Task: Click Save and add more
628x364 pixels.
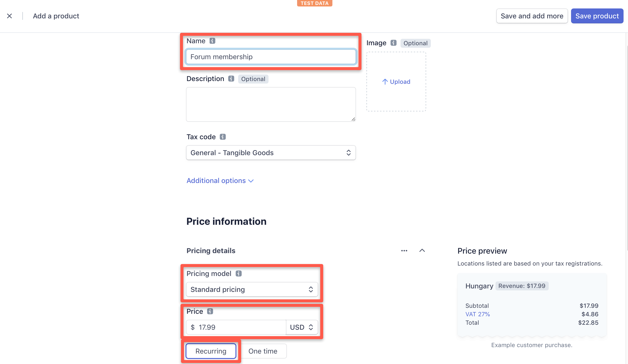Action: [x=532, y=16]
